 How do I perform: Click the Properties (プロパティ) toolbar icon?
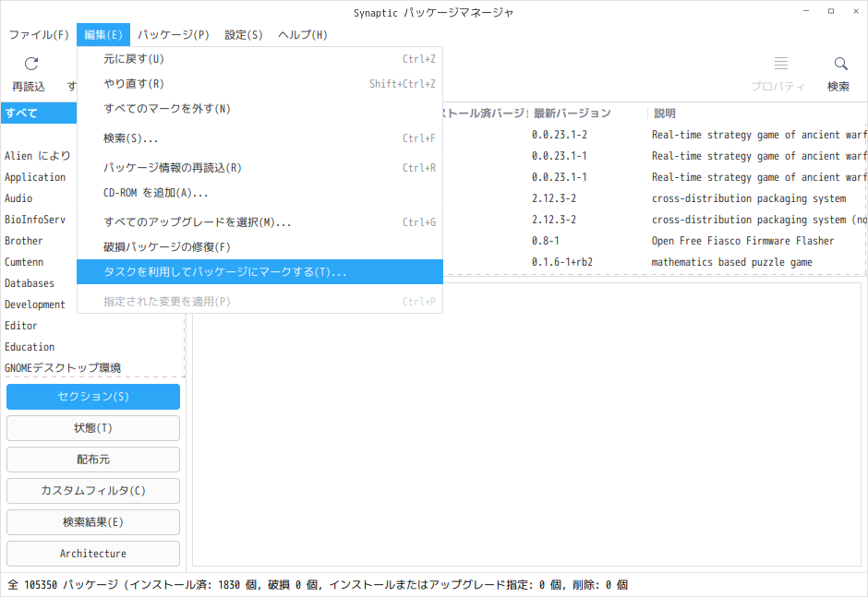(x=780, y=64)
